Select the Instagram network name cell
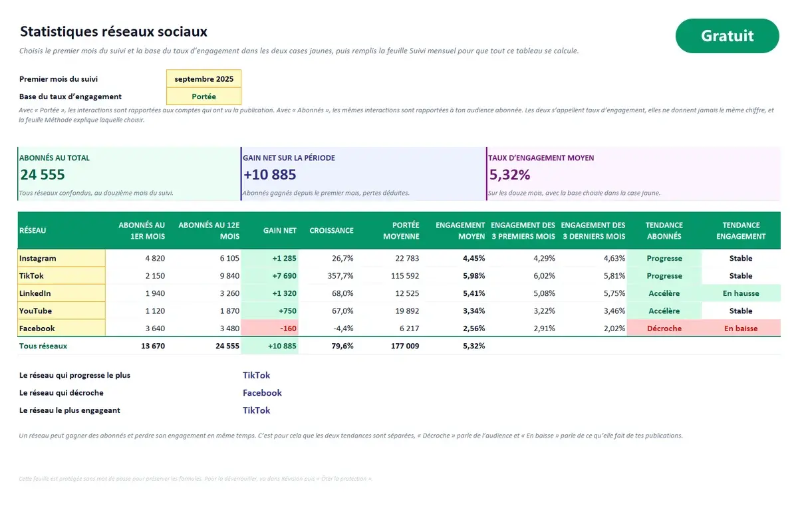The width and height of the screenshot is (798, 532). click(61, 258)
